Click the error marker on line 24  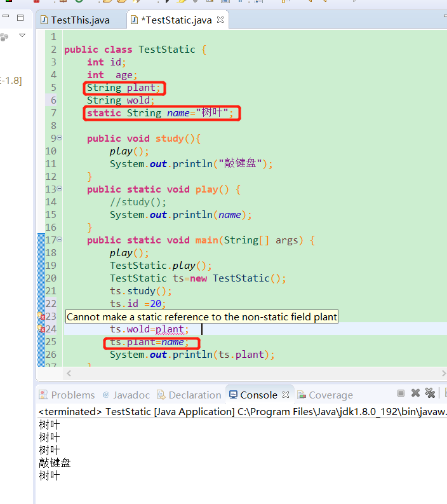point(41,329)
